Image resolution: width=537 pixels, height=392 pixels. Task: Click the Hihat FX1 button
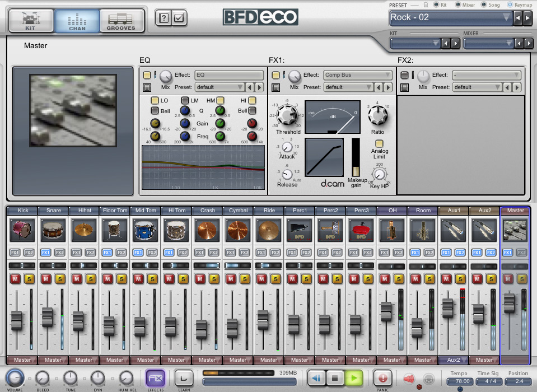pos(76,253)
